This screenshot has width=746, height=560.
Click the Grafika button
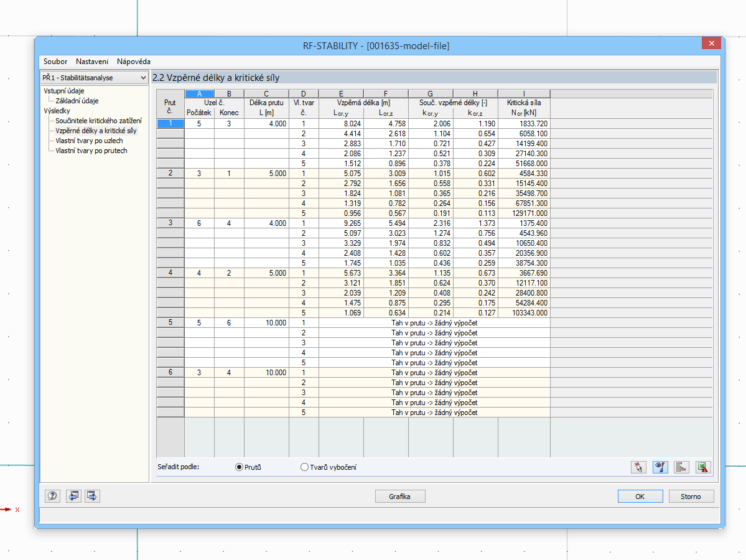click(x=399, y=497)
